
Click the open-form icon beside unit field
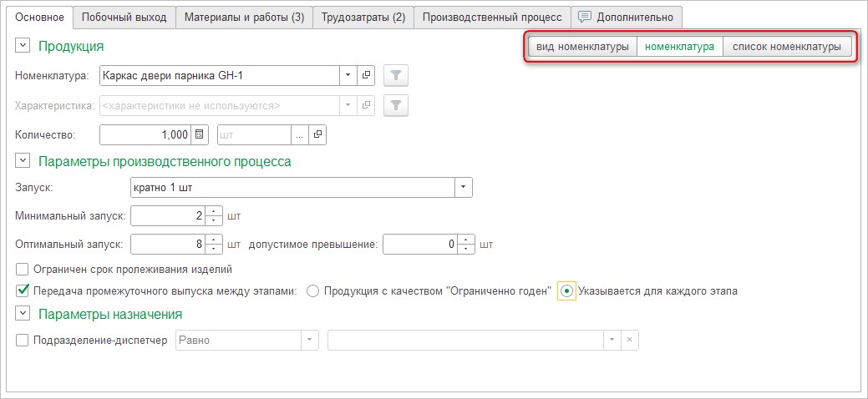pyautogui.click(x=317, y=134)
